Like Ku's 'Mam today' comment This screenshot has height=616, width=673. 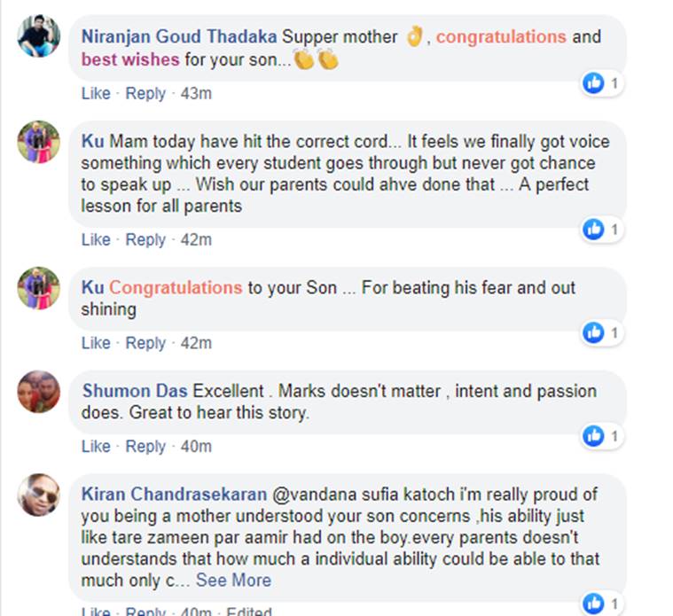coord(96,239)
